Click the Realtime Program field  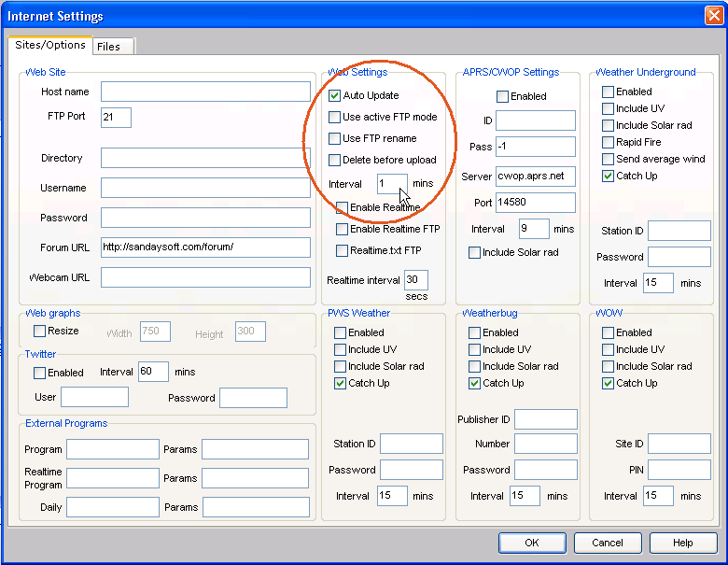[x=113, y=478]
